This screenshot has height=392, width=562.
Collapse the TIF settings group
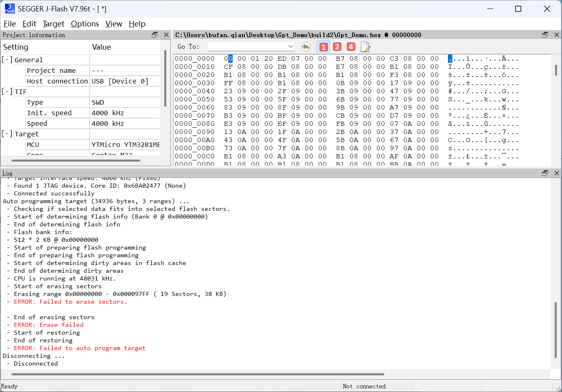7,92
